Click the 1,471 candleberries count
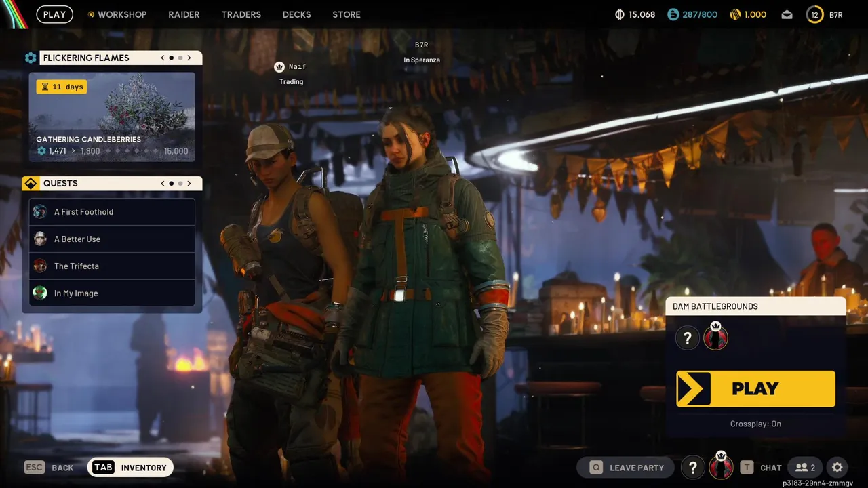The width and height of the screenshot is (868, 488). point(57,151)
